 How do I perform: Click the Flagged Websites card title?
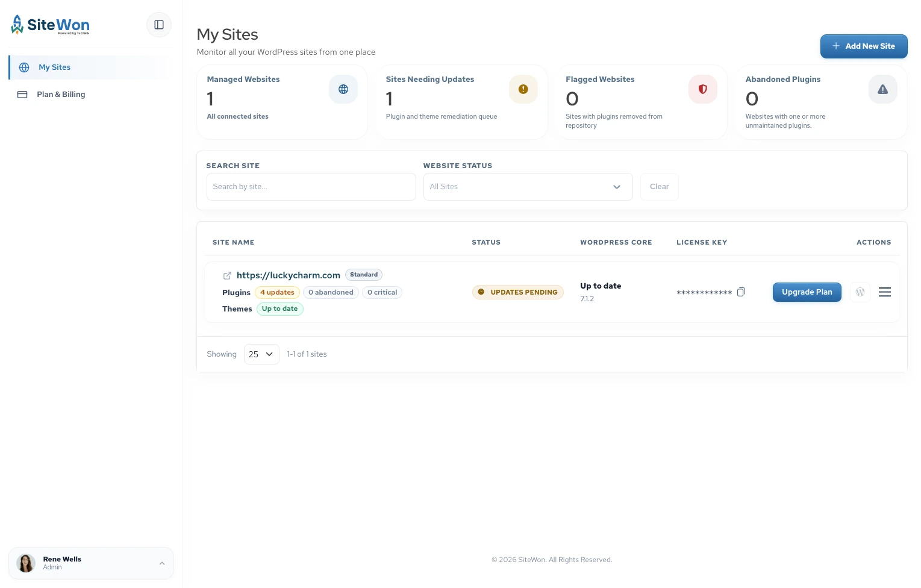click(x=600, y=80)
